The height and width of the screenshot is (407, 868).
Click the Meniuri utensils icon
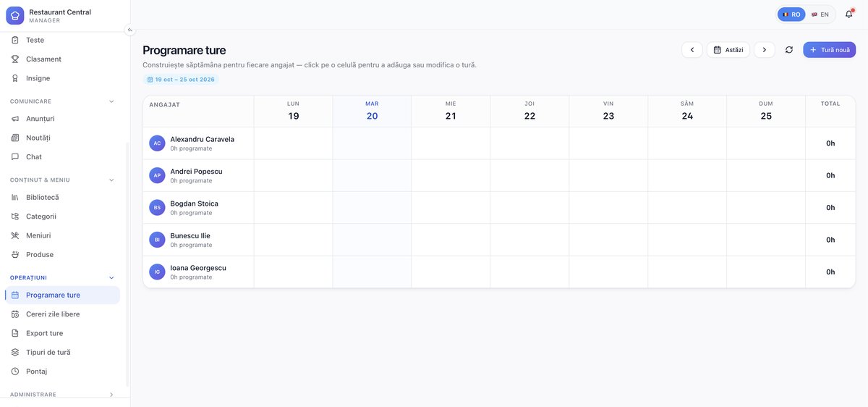[x=15, y=235]
